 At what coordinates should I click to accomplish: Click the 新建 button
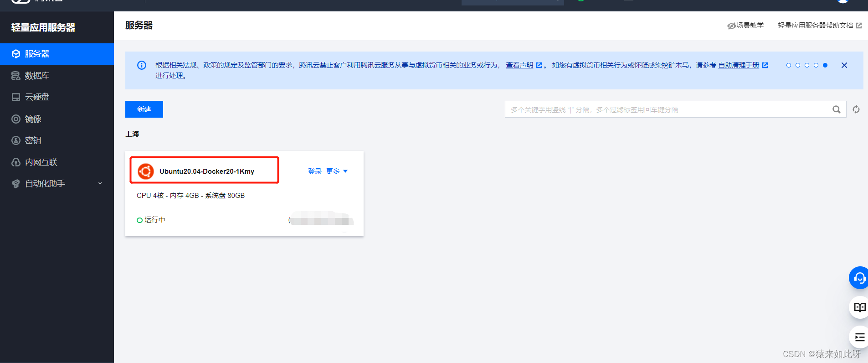click(x=144, y=109)
